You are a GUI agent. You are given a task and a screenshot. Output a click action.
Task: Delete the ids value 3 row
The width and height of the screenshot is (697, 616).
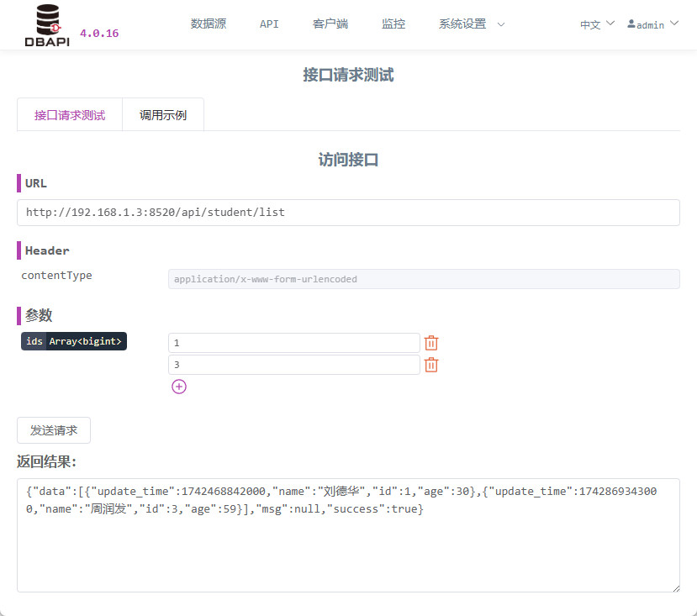431,365
